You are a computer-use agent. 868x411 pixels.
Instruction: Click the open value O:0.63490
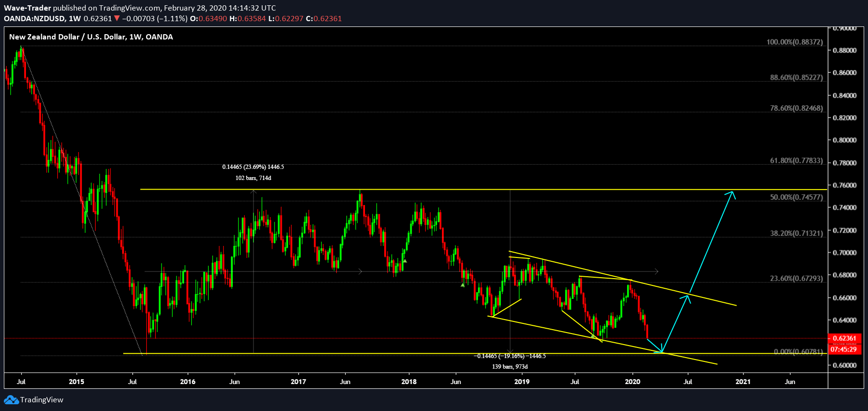tap(209, 19)
